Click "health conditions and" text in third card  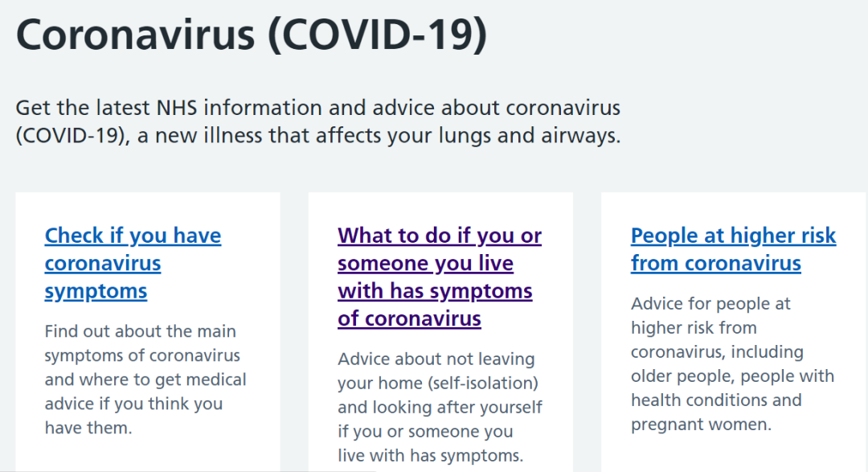click(716, 400)
